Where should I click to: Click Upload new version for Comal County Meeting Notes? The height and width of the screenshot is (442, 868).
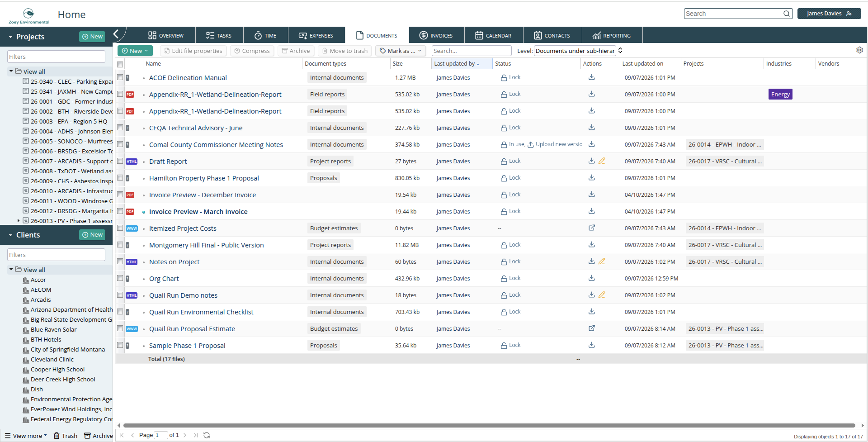click(555, 145)
